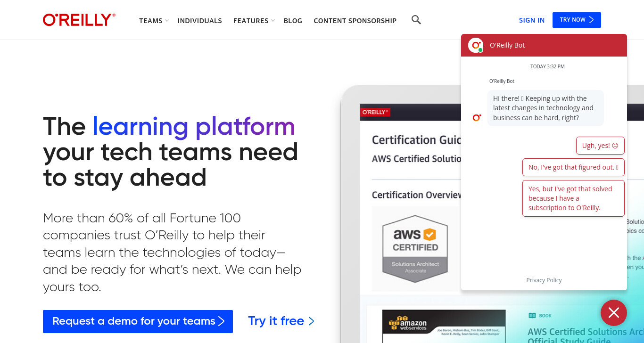Follow the Try it free link
The image size is (644, 343).
click(x=281, y=321)
